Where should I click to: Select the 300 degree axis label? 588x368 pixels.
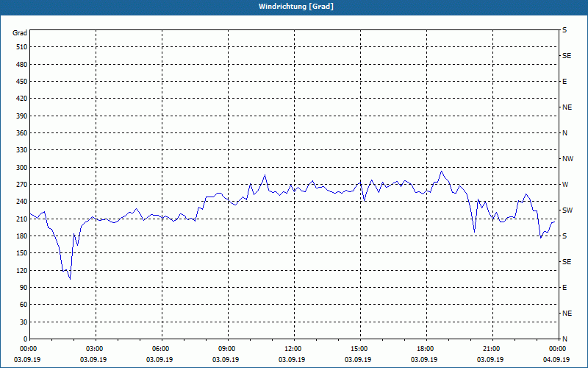22,168
